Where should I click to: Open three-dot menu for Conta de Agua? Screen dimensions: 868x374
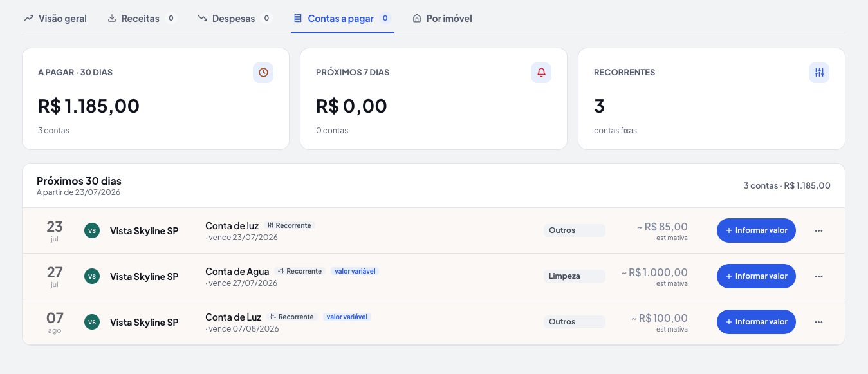tap(818, 276)
